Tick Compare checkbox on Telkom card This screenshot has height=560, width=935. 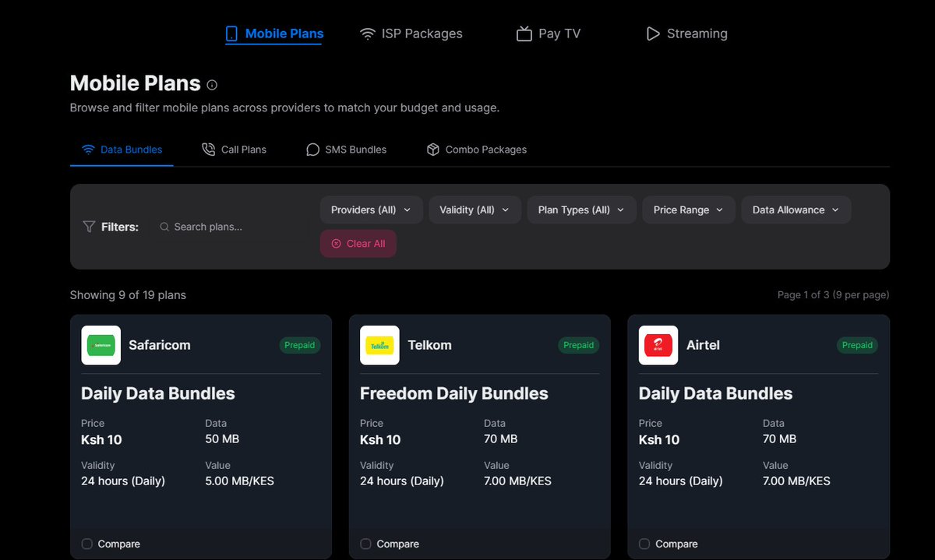[366, 544]
